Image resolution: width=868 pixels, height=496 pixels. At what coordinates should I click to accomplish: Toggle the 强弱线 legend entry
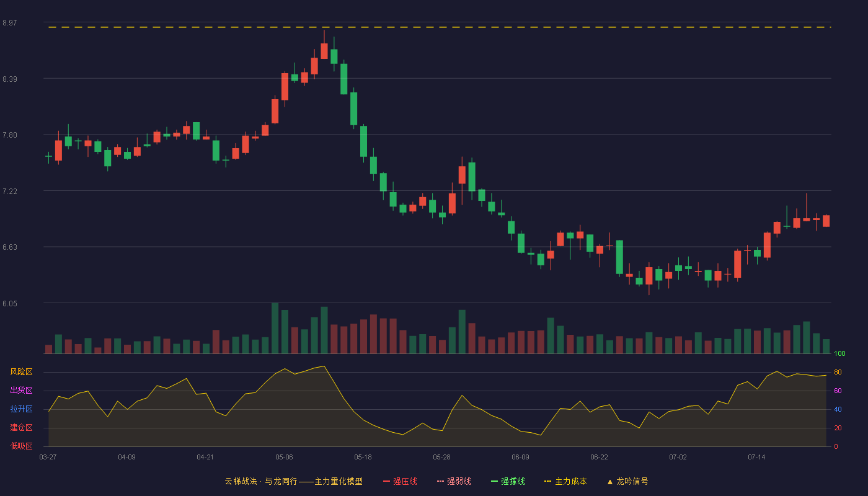[454, 481]
